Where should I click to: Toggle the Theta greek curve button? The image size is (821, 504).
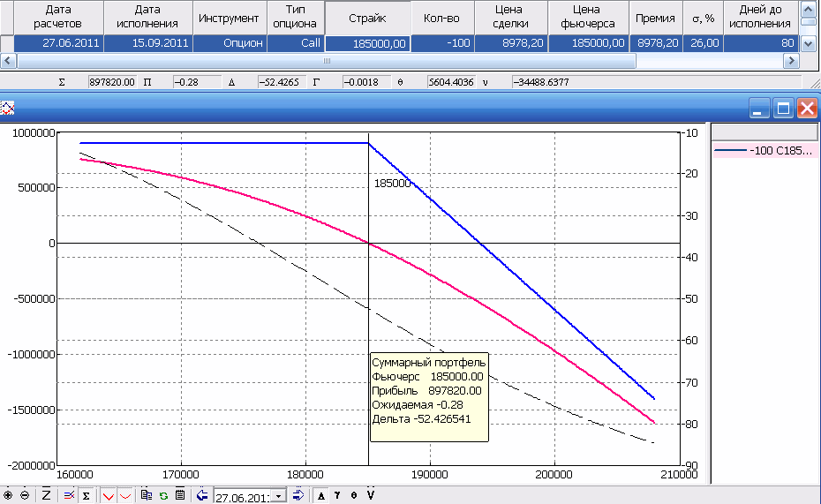click(353, 495)
